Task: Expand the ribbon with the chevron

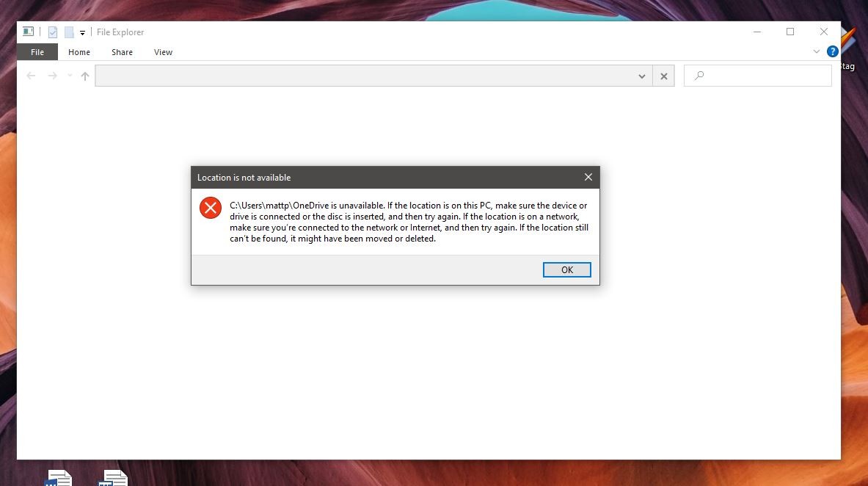Action: pos(817,51)
